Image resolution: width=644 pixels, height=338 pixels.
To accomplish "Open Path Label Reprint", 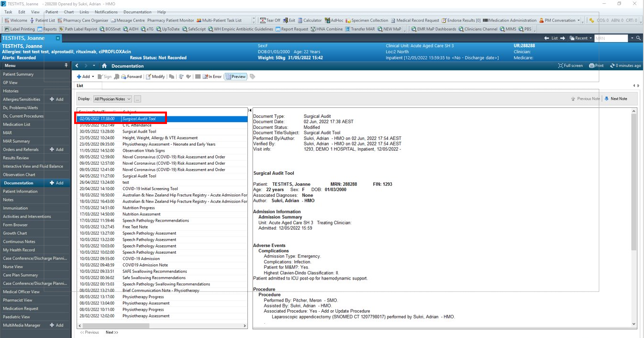I will point(78,29).
